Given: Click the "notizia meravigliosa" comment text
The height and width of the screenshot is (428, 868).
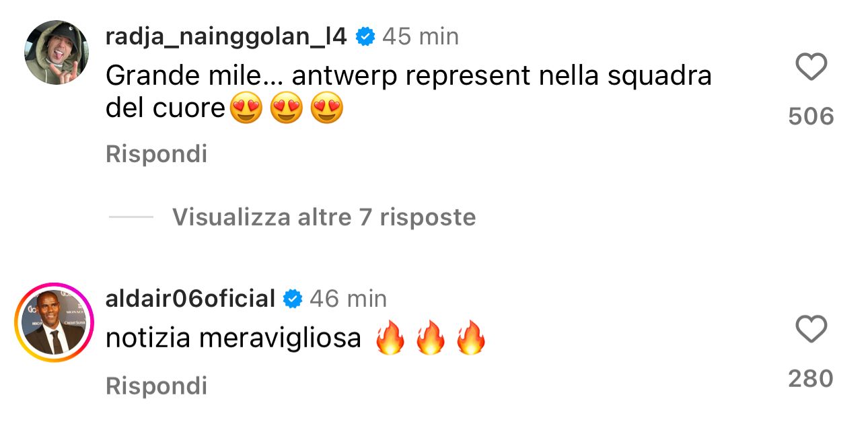Looking at the screenshot, I should pos(233,338).
